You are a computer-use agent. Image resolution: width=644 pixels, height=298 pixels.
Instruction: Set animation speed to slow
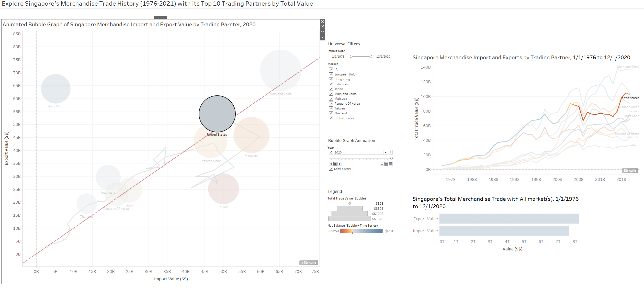382,164
